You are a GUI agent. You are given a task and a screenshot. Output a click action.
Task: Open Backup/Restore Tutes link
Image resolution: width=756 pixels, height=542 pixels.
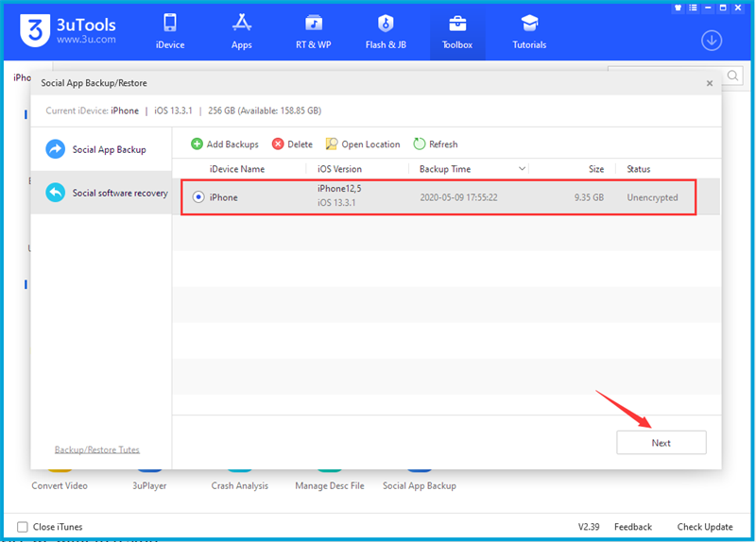[97, 449]
